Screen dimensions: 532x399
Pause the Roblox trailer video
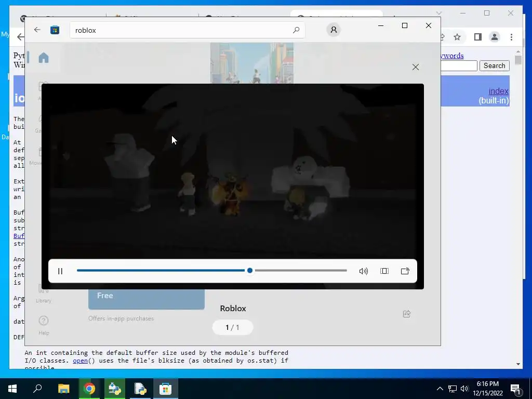point(60,271)
